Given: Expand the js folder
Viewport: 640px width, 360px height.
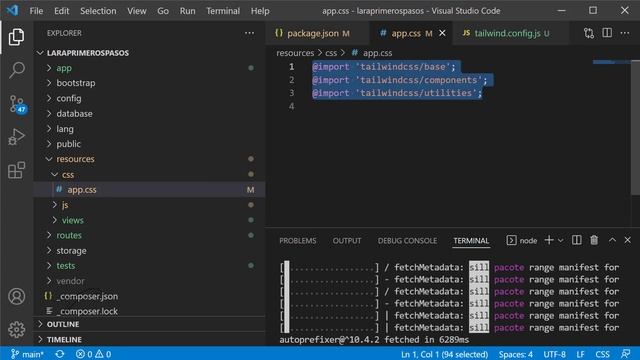Looking at the screenshot, I should pos(149,205).
